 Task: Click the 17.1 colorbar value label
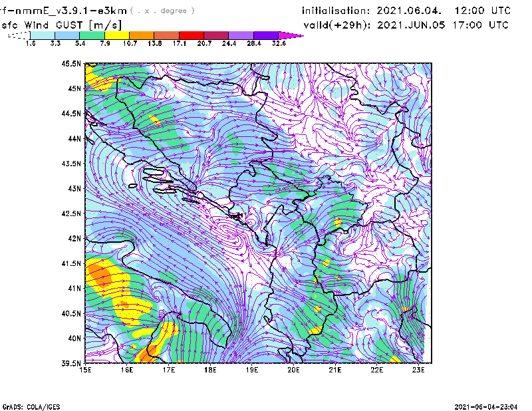pyautogui.click(x=180, y=43)
